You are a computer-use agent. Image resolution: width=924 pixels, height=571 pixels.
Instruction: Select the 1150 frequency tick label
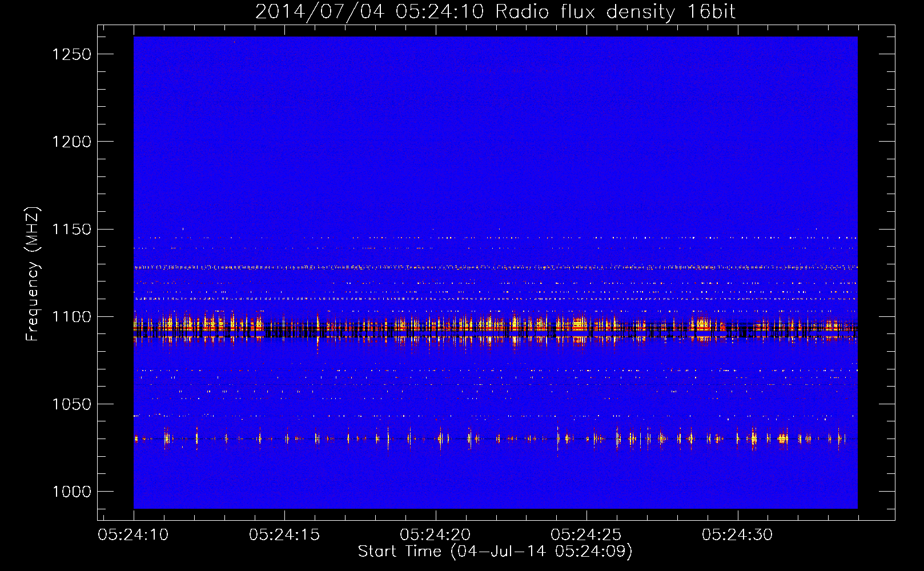(x=71, y=230)
